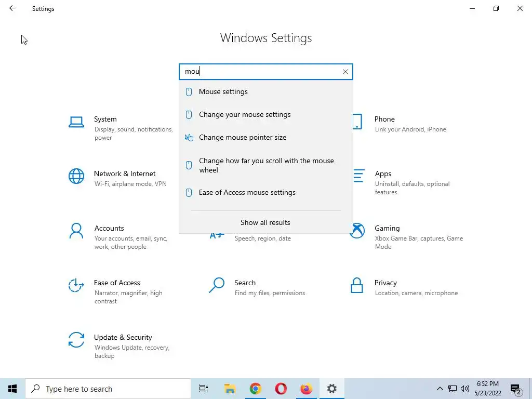
Task: Open Task View on the taskbar
Action: point(204,389)
